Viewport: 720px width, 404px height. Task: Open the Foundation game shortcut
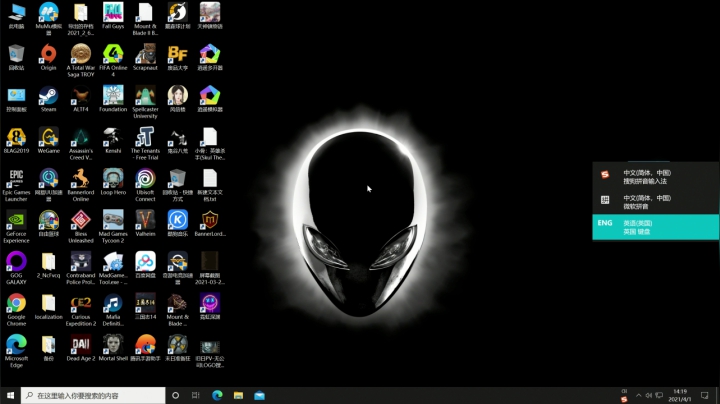113,99
